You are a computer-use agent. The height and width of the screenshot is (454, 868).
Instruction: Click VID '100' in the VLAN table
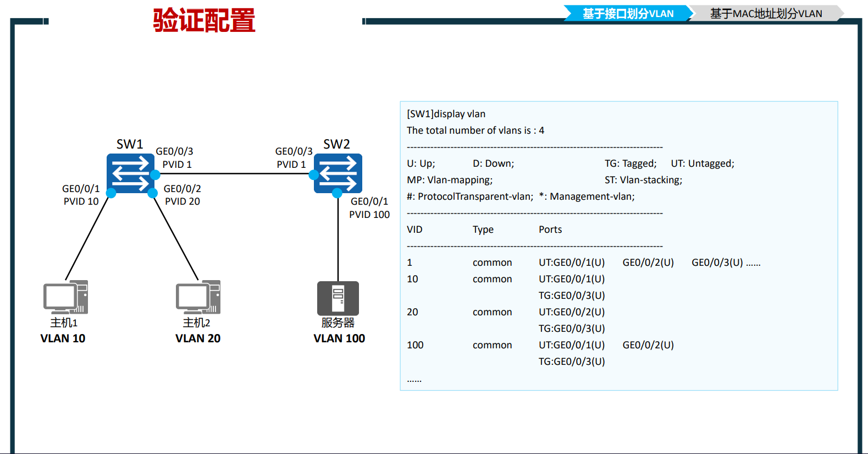[x=415, y=345]
